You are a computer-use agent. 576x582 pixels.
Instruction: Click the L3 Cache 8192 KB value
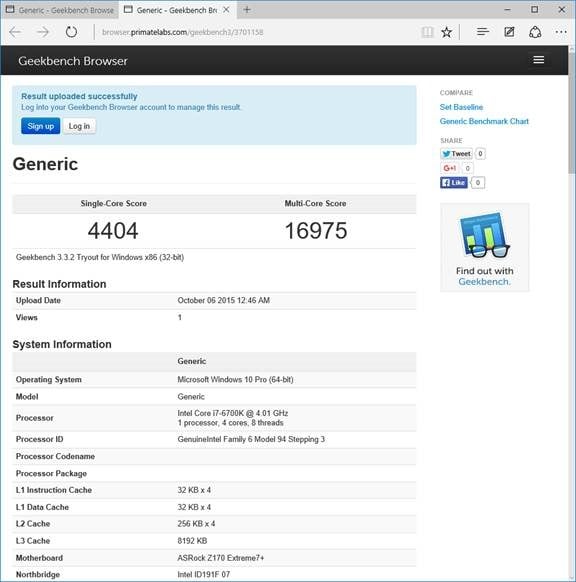(192, 541)
